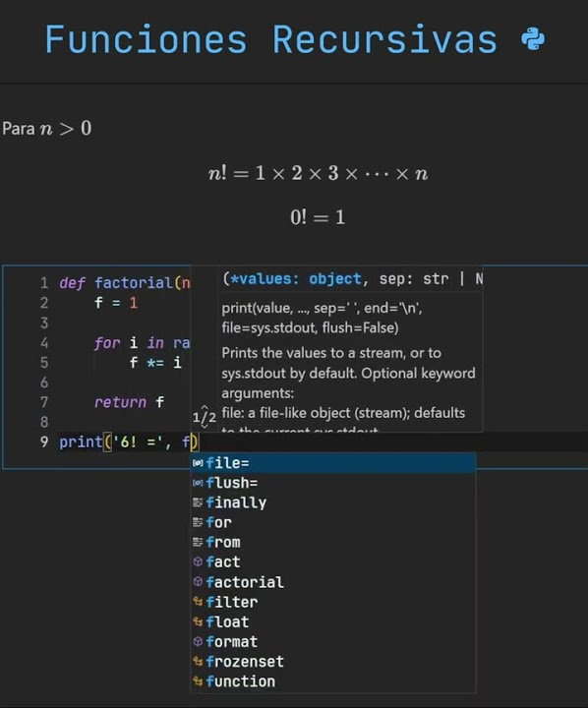Click the '0! = 1' formula

(x=318, y=217)
